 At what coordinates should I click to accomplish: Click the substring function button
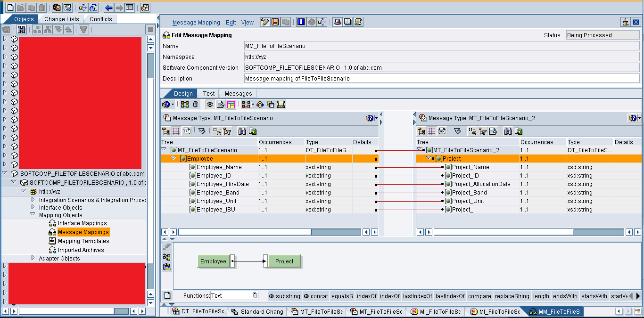click(285, 296)
